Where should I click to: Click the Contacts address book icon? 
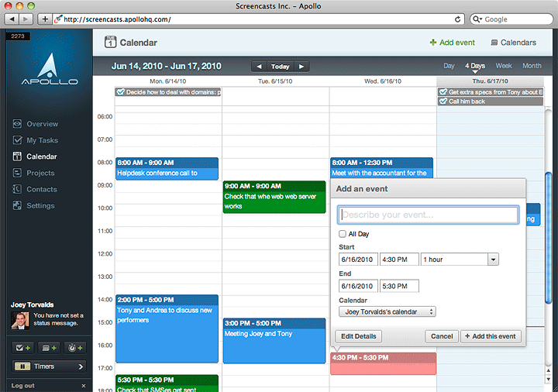pyautogui.click(x=17, y=189)
